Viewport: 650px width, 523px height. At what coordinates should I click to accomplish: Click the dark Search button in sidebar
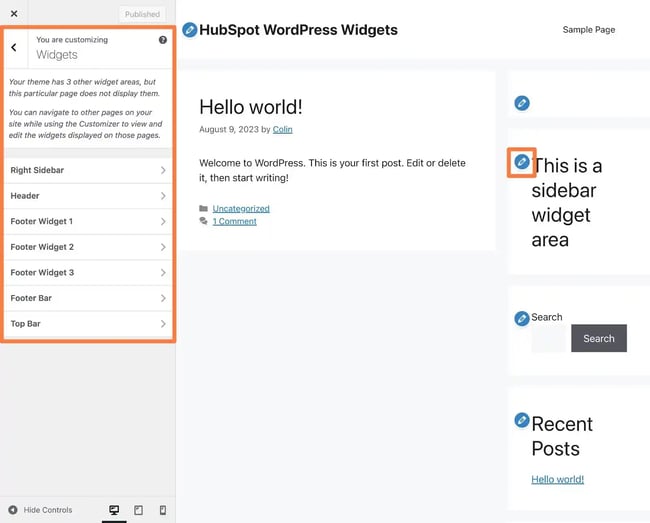(599, 339)
